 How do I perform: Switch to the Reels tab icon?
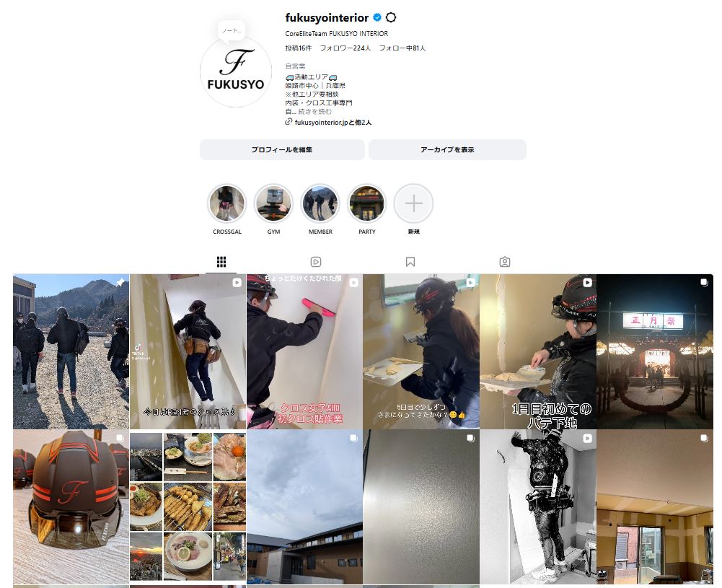click(316, 262)
